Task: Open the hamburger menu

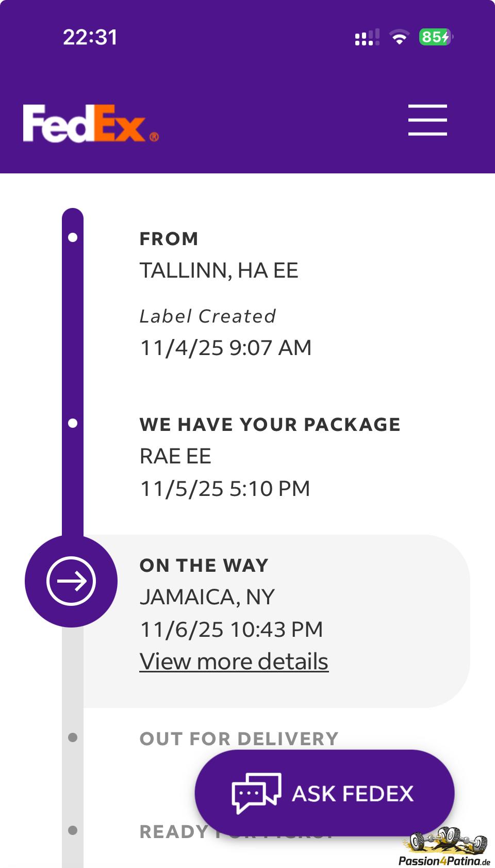Action: (427, 120)
